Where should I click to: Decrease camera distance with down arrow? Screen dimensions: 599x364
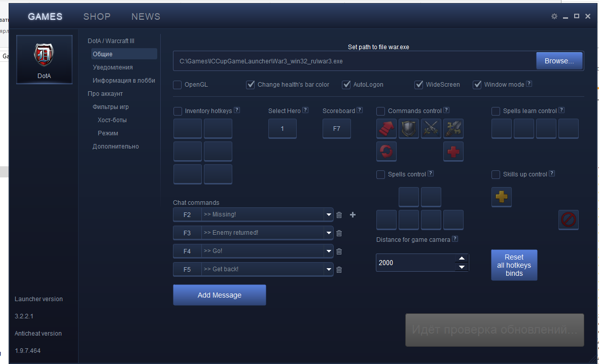click(x=462, y=267)
